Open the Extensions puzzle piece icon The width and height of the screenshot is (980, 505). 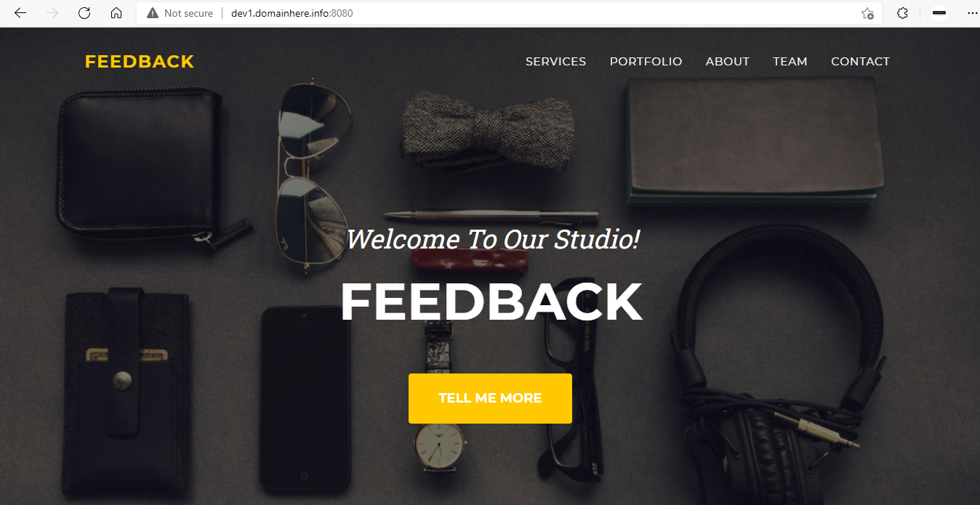click(902, 13)
